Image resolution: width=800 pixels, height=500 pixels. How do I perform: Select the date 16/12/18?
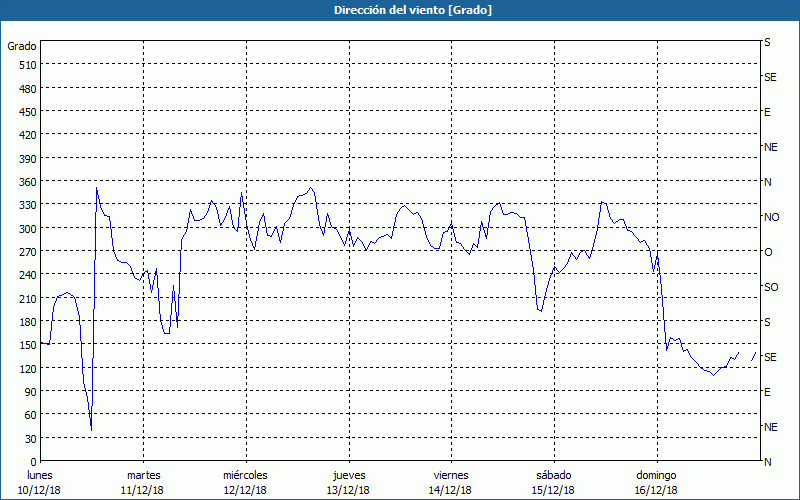(x=656, y=490)
